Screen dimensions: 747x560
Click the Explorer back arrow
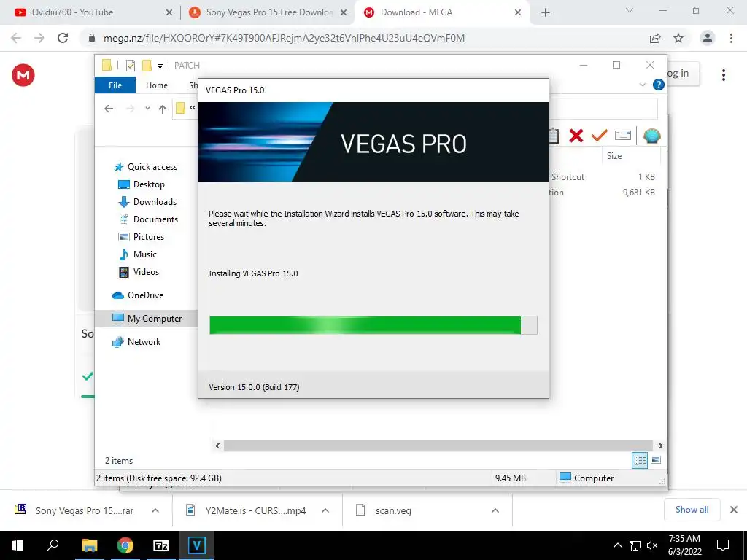[x=109, y=109]
